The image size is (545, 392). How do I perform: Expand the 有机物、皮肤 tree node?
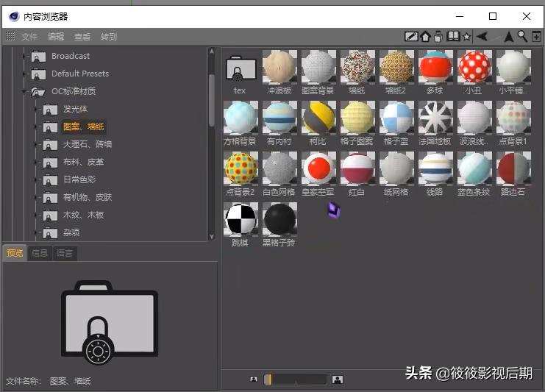click(x=36, y=198)
